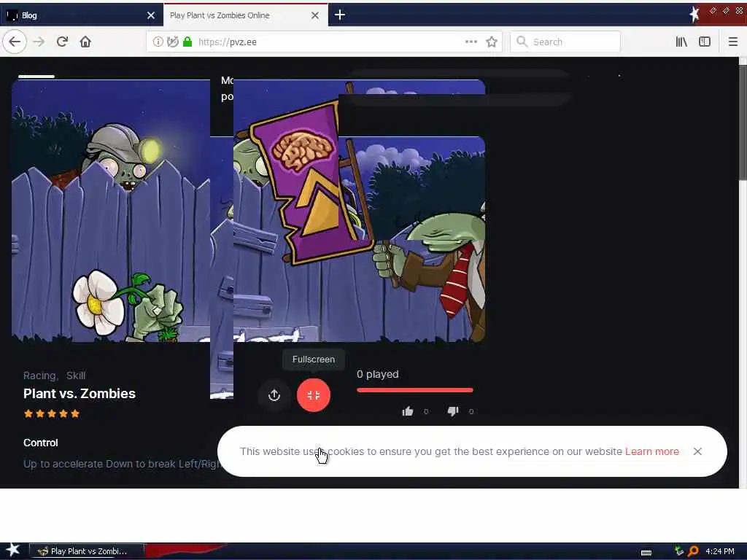Click the Plant vs. Zombies game title

coord(80,394)
